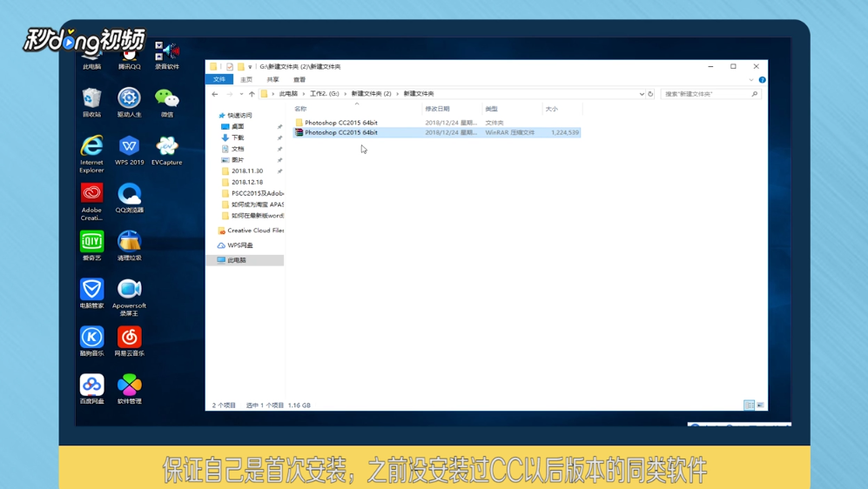Expand the ribbon with the chevron

point(751,80)
